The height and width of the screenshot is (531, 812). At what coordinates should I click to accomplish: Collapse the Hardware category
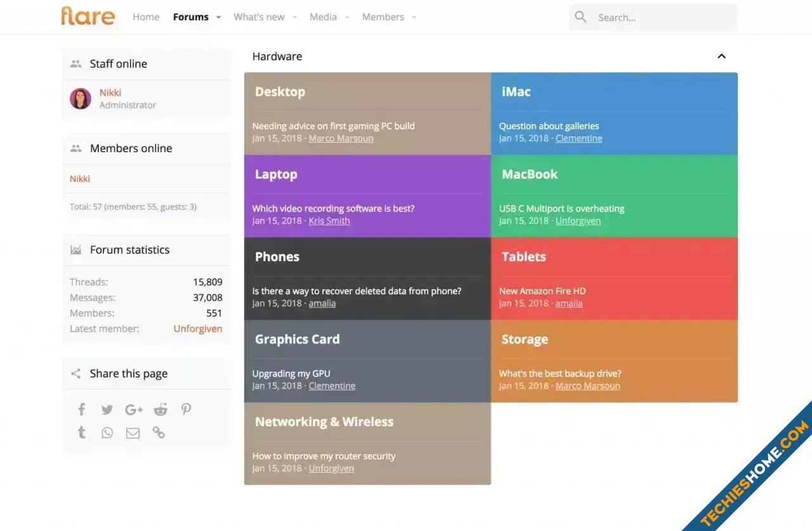(721, 56)
